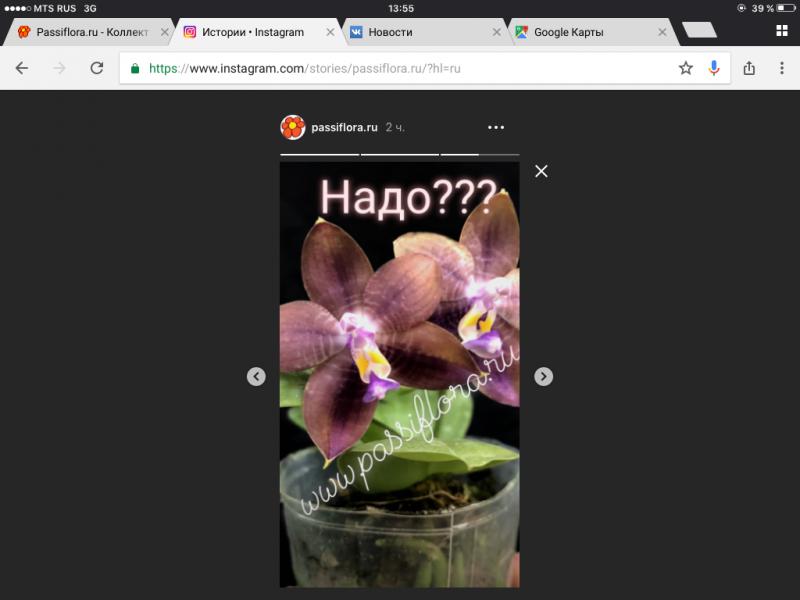Viewport: 800px width, 600px height.
Task: Open the share icon in the toolbar
Action: [749, 68]
